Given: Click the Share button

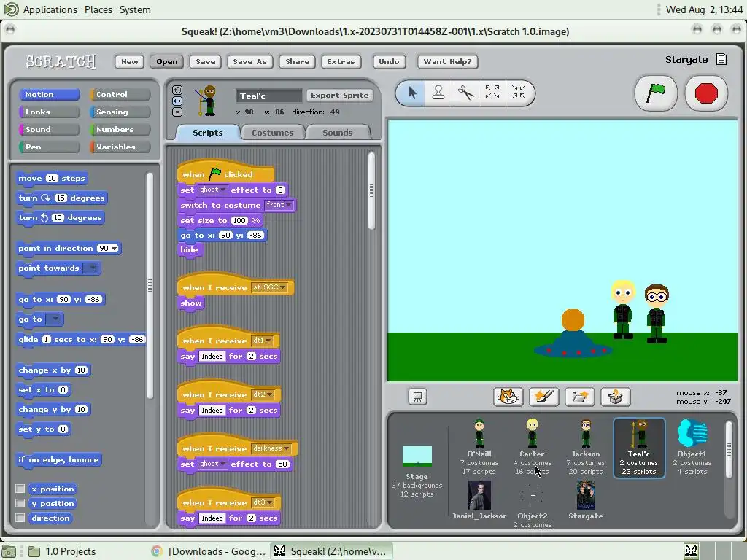Looking at the screenshot, I should pyautogui.click(x=298, y=61).
